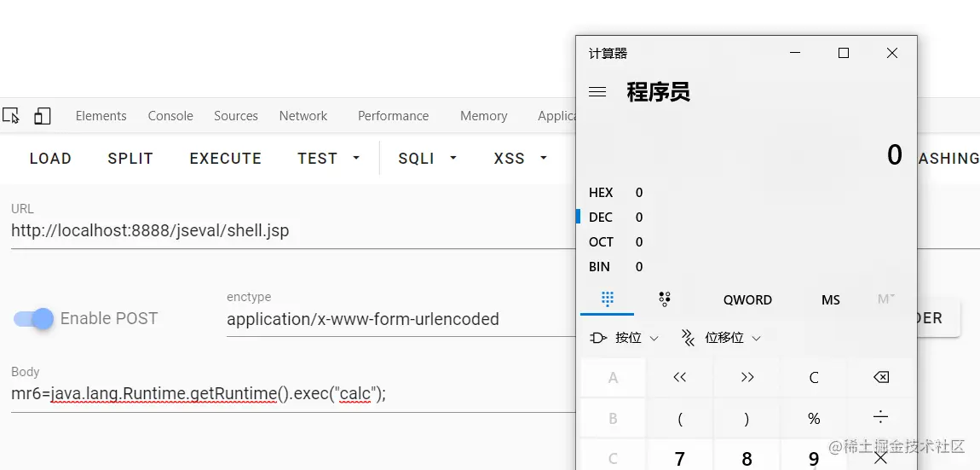This screenshot has height=470, width=980.
Task: Toggle the Enable POST switch
Action: click(x=34, y=318)
